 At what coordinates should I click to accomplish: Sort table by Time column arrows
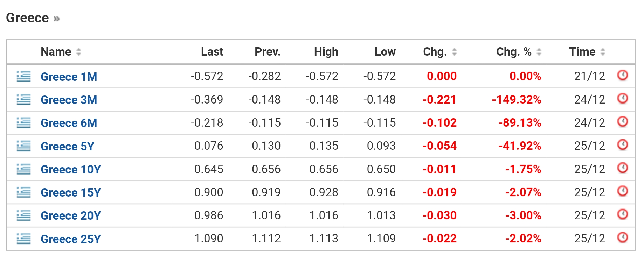click(x=603, y=52)
